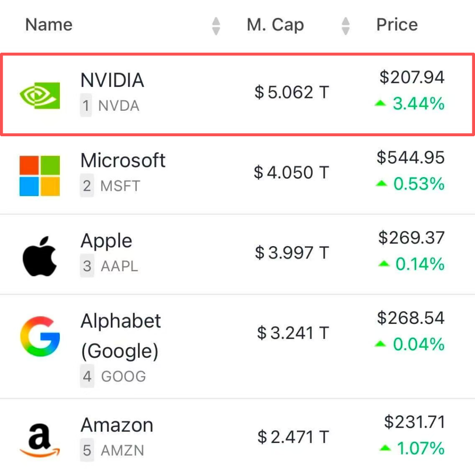Click the Price column header
Screen dimensions: 475x476
[x=397, y=25]
